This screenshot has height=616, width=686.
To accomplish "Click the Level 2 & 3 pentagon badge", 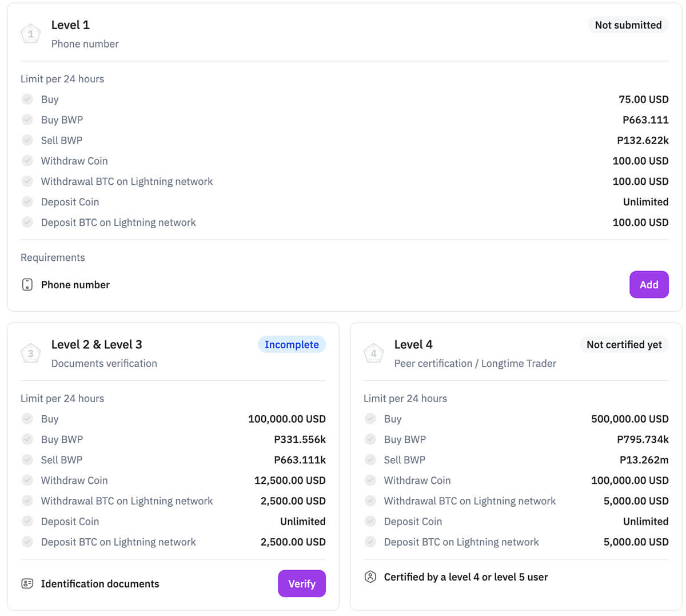I will click(31, 353).
